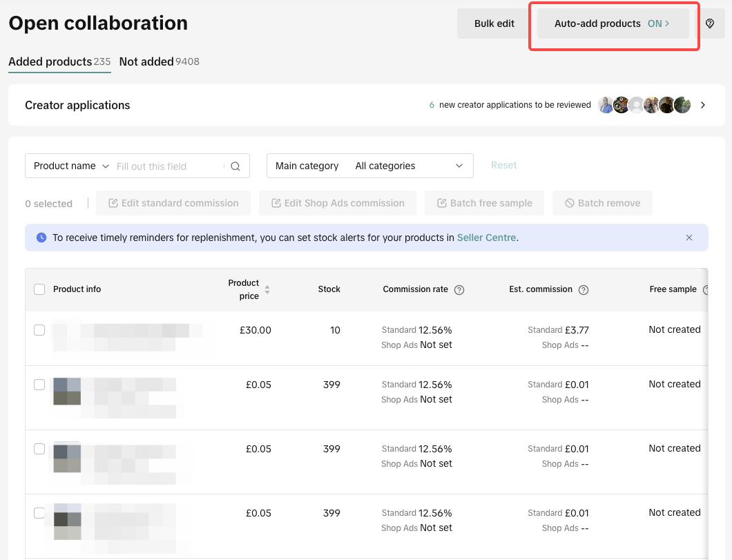Image resolution: width=732 pixels, height=560 pixels.
Task: Open Auto-add products ON settings
Action: pos(613,23)
